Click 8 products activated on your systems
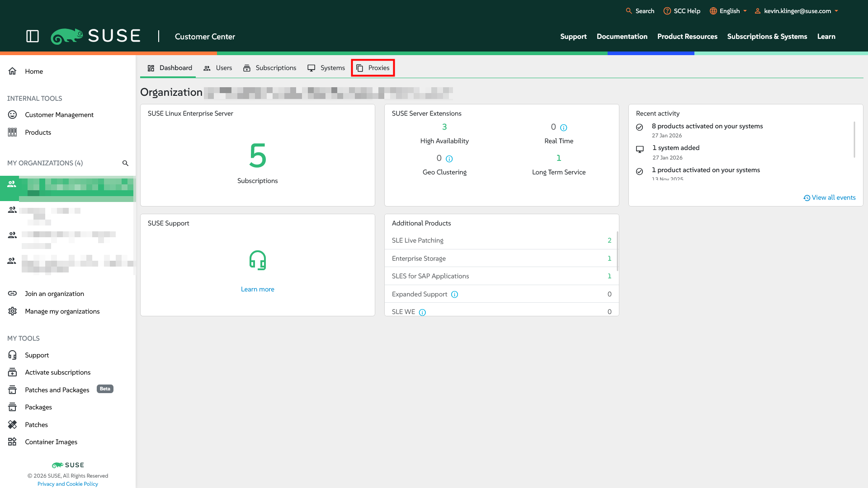The width and height of the screenshot is (868, 488). pos(708,126)
